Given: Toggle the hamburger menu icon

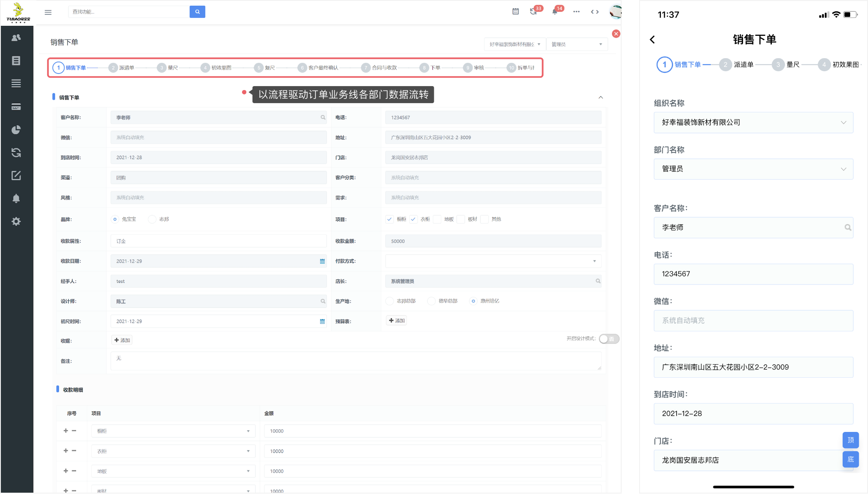Looking at the screenshot, I should (x=48, y=12).
